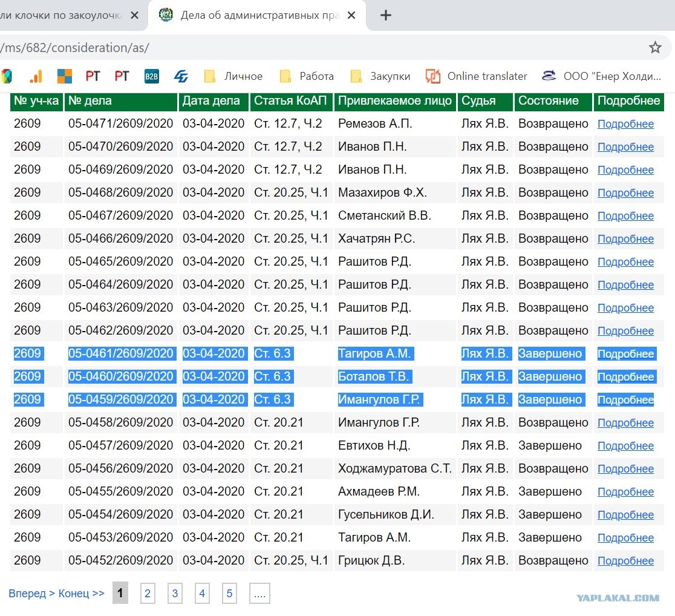Select current page 1 in pagination
Image resolution: width=675 pixels, height=616 pixels.
point(120,593)
